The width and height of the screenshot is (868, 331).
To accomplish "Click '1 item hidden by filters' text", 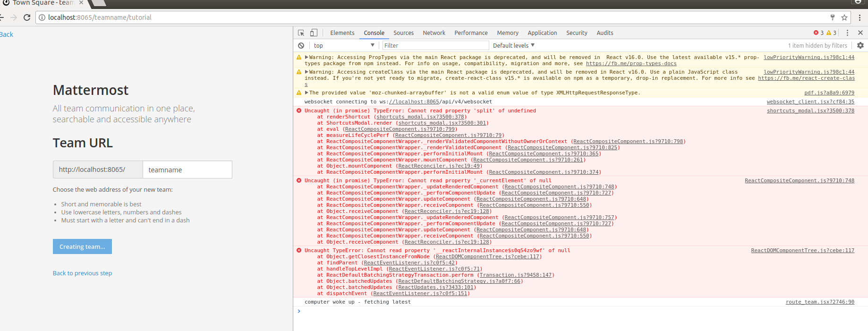I will pyautogui.click(x=817, y=45).
